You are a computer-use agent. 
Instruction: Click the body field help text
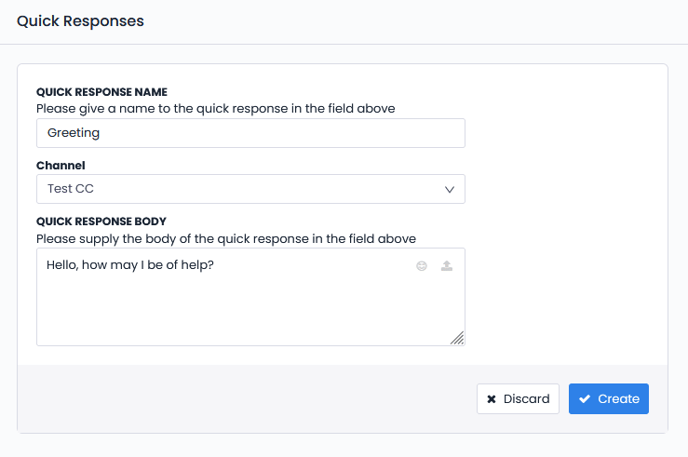tap(225, 238)
